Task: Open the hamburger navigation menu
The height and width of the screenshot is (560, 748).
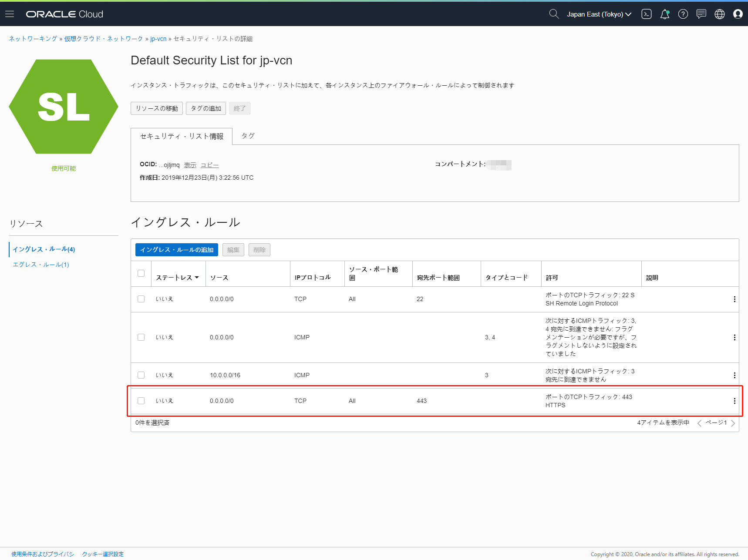Action: coord(10,14)
